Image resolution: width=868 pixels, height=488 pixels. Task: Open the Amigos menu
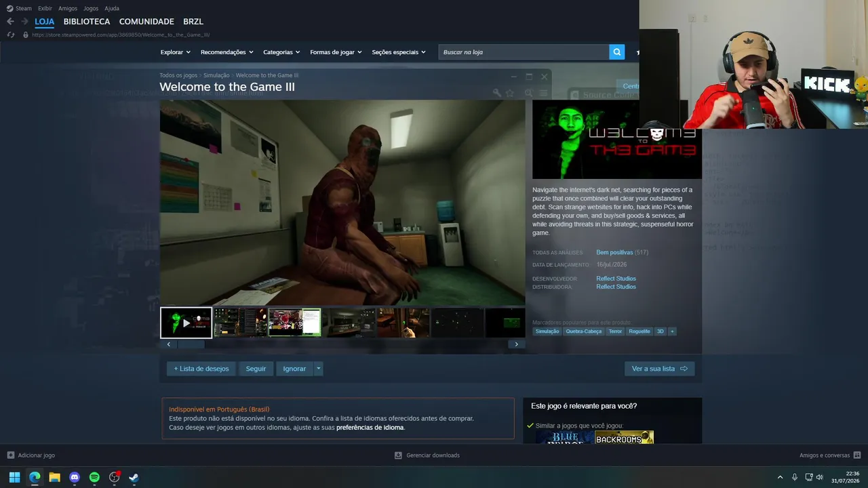pos(68,8)
